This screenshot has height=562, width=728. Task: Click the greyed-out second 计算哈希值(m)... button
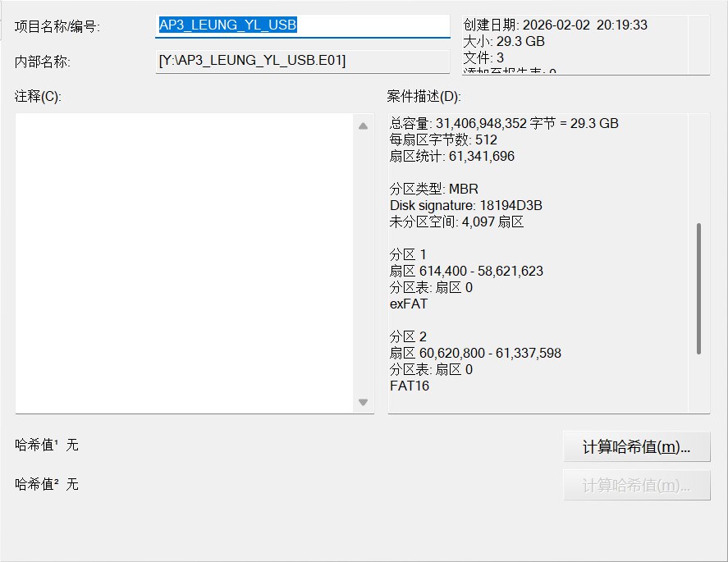click(x=636, y=485)
